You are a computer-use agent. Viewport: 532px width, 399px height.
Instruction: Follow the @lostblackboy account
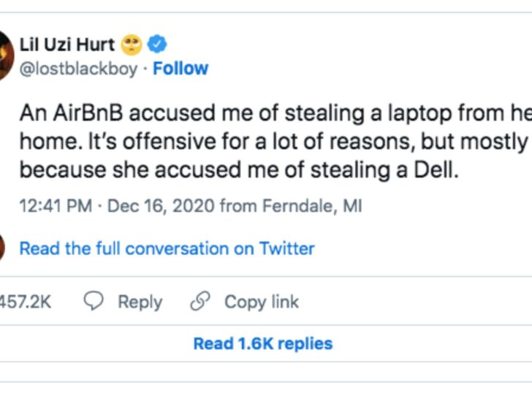point(180,68)
